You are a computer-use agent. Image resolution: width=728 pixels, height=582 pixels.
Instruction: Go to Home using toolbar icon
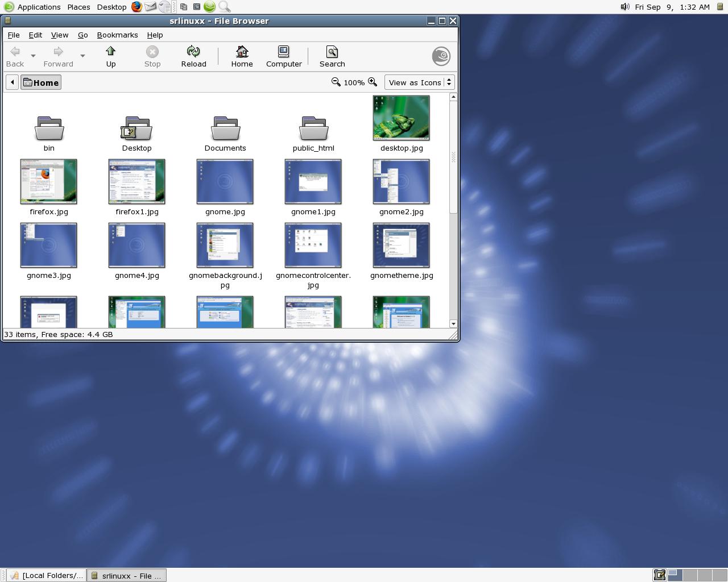242,56
